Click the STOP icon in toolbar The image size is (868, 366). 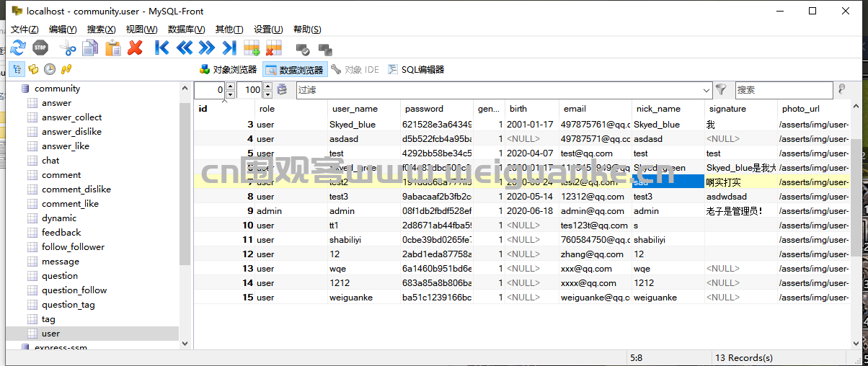[x=40, y=48]
